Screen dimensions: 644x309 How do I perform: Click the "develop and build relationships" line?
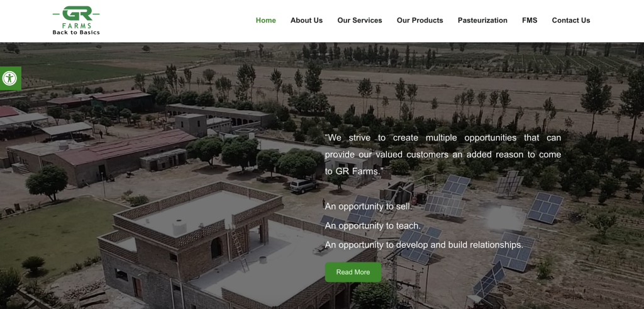[x=425, y=245]
